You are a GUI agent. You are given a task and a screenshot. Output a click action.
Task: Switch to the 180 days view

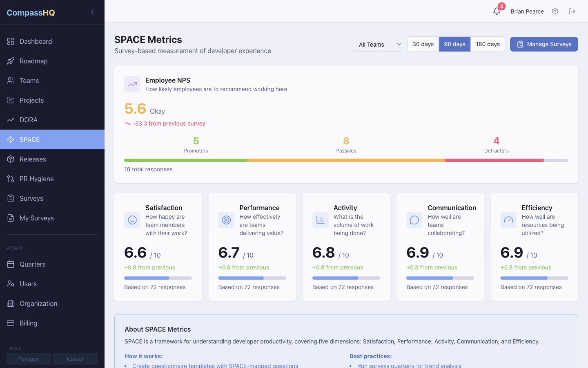pos(487,44)
